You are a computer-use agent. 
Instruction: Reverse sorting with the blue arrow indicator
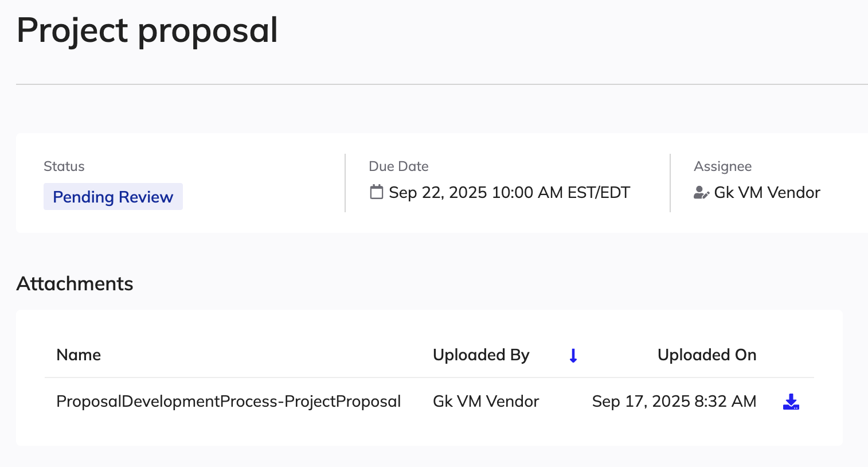click(573, 355)
